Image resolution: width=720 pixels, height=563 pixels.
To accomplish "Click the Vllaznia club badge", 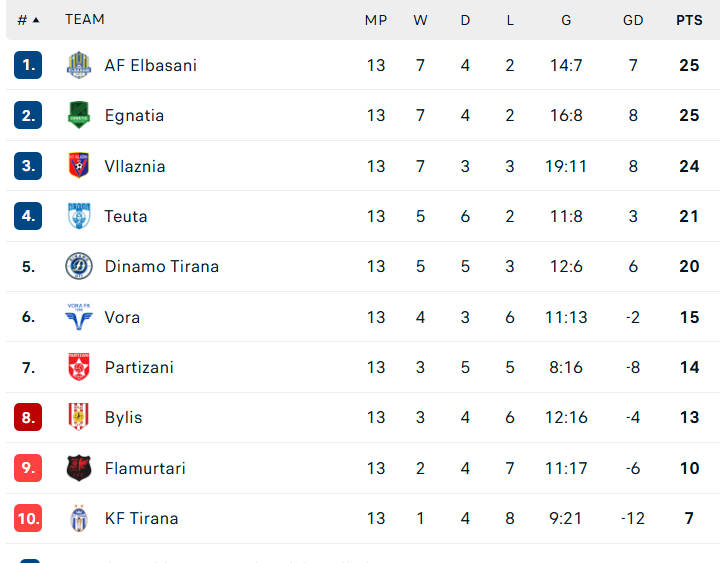I will click(x=78, y=166).
